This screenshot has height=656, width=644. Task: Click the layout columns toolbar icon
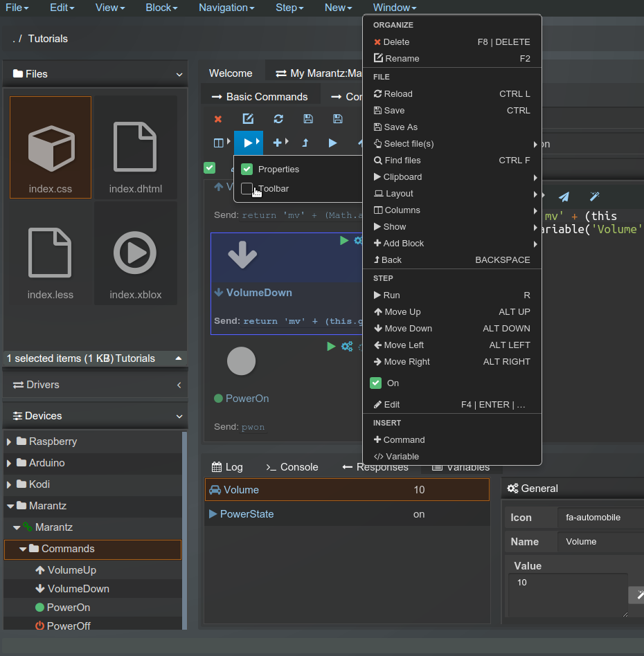click(x=220, y=143)
